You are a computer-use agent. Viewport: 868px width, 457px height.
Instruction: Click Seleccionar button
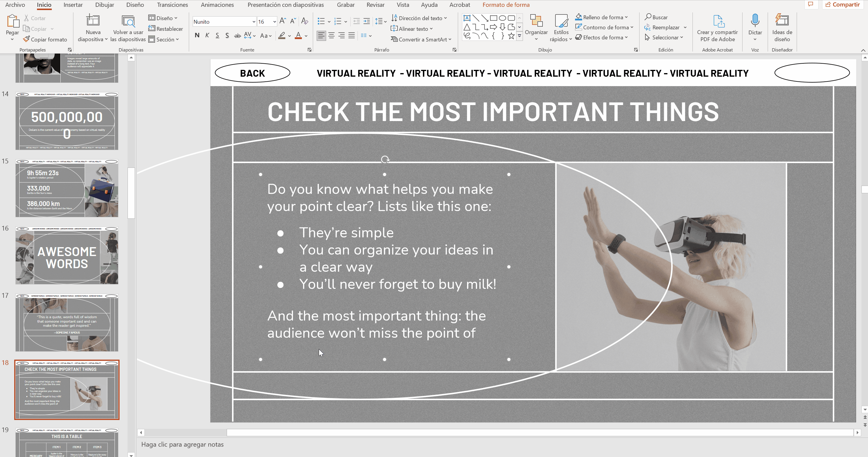point(664,37)
